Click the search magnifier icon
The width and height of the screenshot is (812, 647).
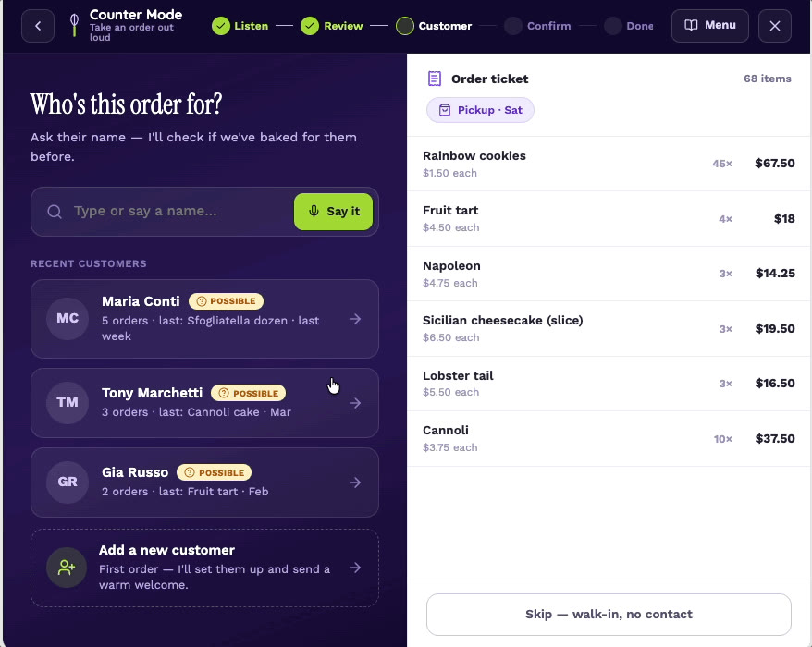[x=55, y=211]
